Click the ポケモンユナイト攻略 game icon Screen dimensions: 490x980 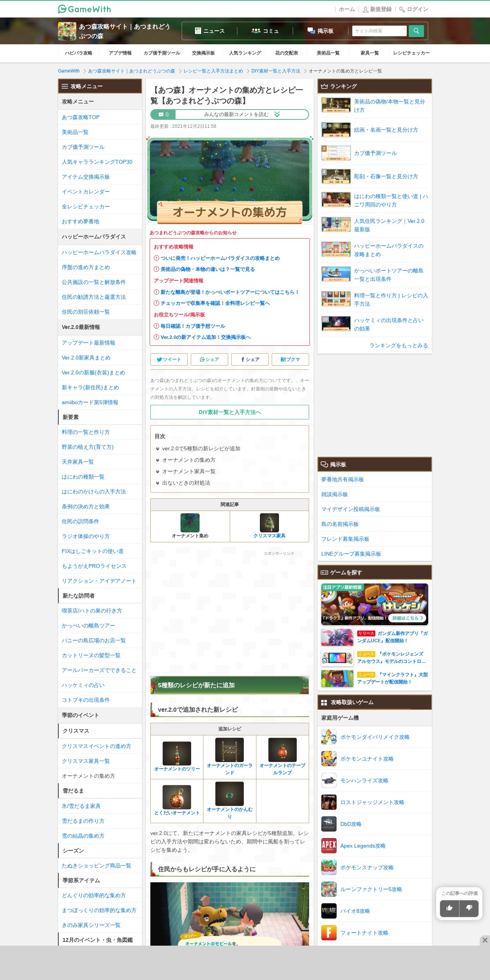[x=329, y=759]
